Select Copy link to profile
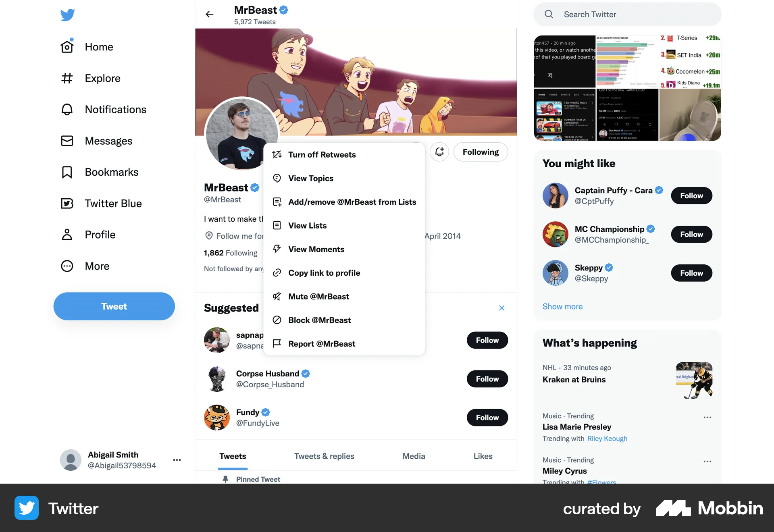 [344, 273]
